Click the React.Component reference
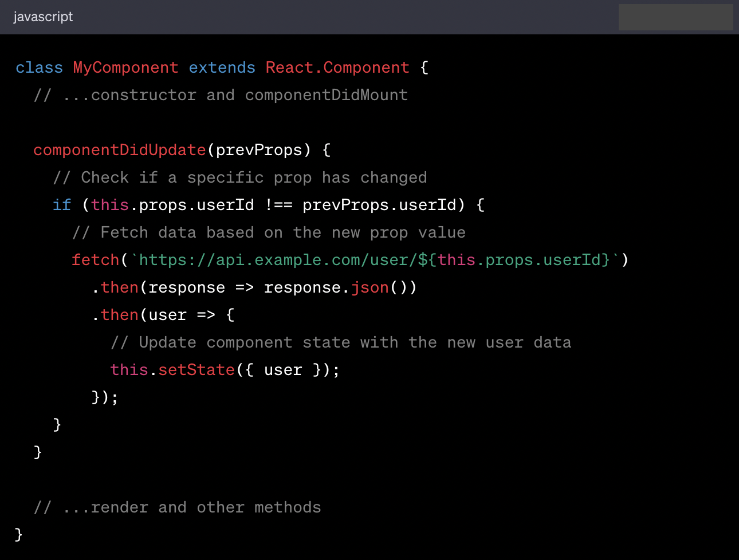739x560 pixels. point(337,67)
